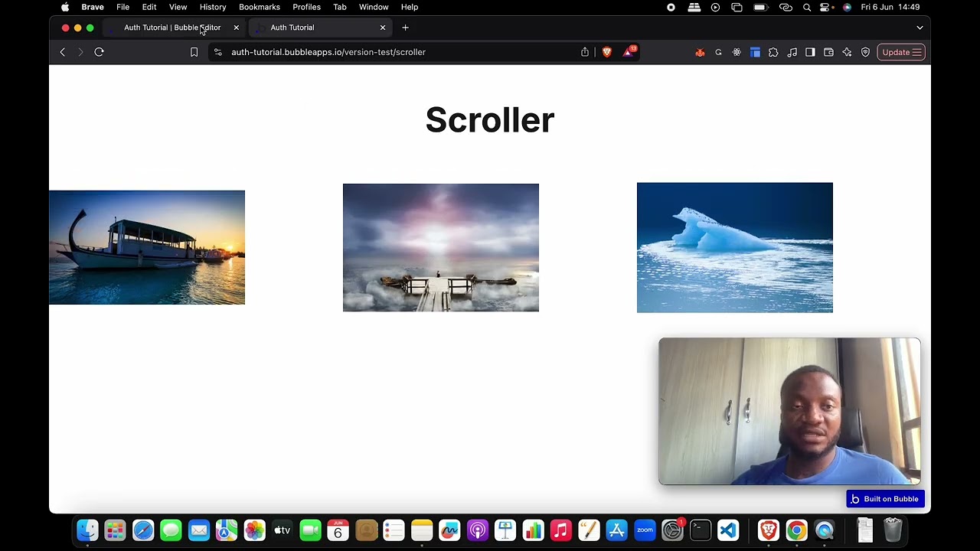Click the Siri icon in menu bar
Viewport: 980px width, 551px height.
(x=847, y=7)
